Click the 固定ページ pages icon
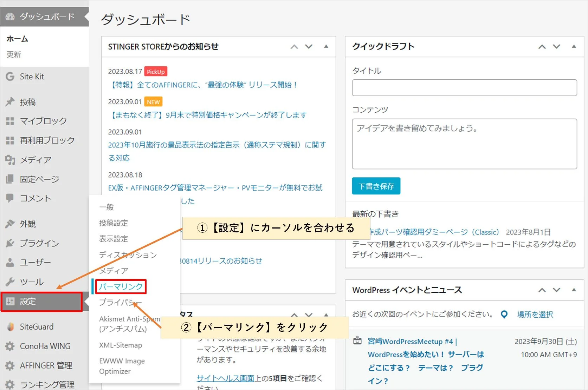Screen dimensions: 588x390 coord(10,179)
